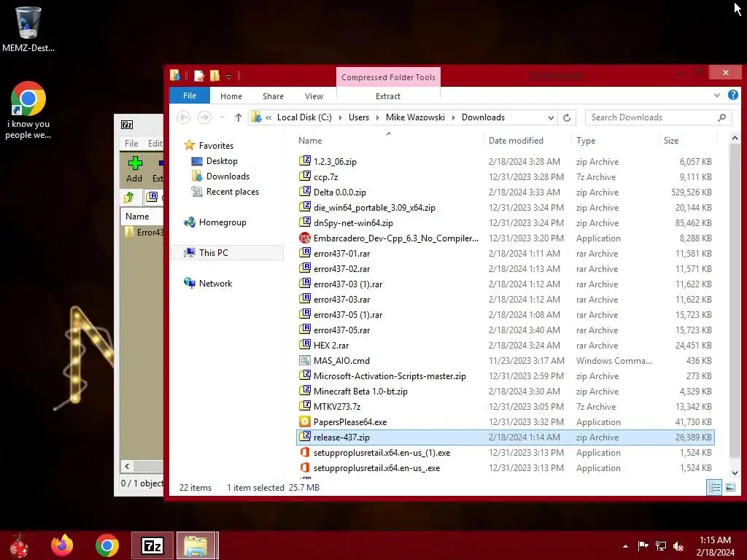Switch to Details view icon in status bar
This screenshot has height=560, width=747.
(713, 487)
